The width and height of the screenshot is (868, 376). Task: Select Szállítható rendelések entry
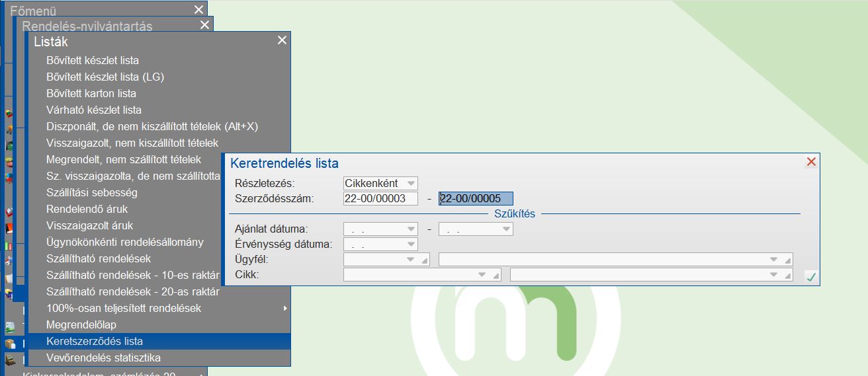[126, 258]
